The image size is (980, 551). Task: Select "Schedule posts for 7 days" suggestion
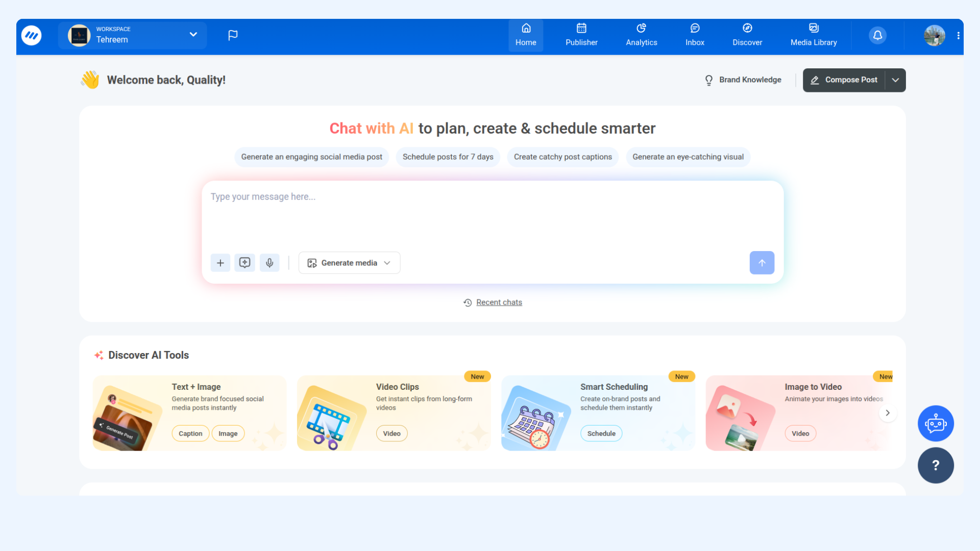[448, 157]
